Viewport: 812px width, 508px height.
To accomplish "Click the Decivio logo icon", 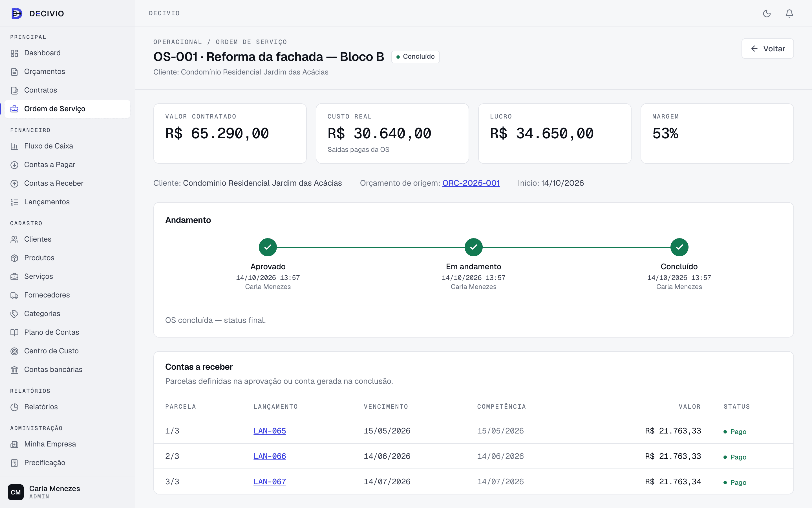I will [x=17, y=14].
